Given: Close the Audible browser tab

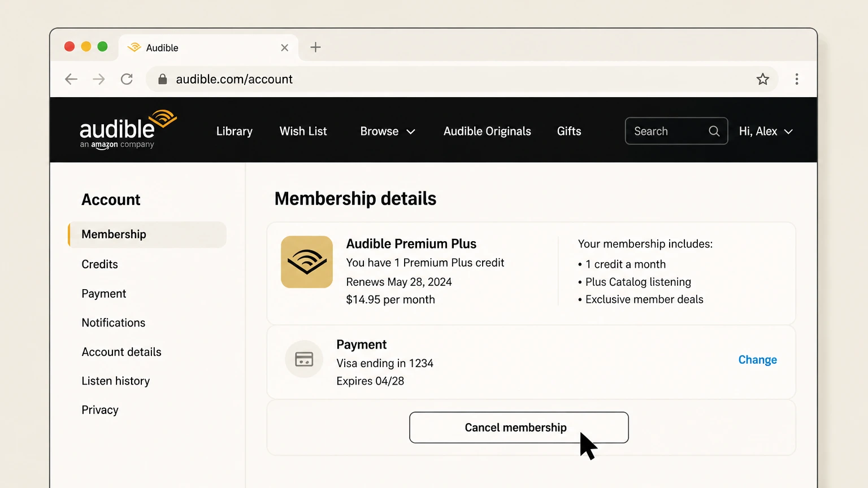Looking at the screenshot, I should (285, 48).
